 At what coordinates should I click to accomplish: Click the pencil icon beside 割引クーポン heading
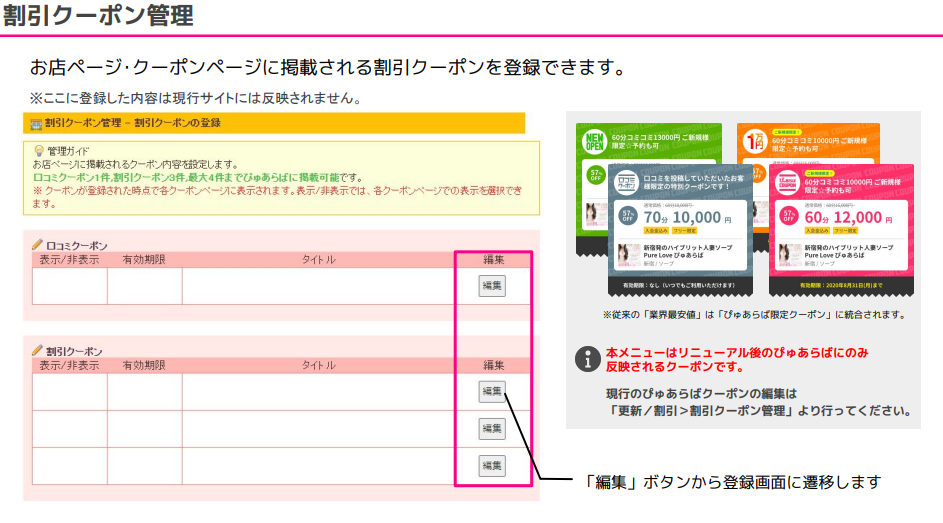click(x=37, y=351)
